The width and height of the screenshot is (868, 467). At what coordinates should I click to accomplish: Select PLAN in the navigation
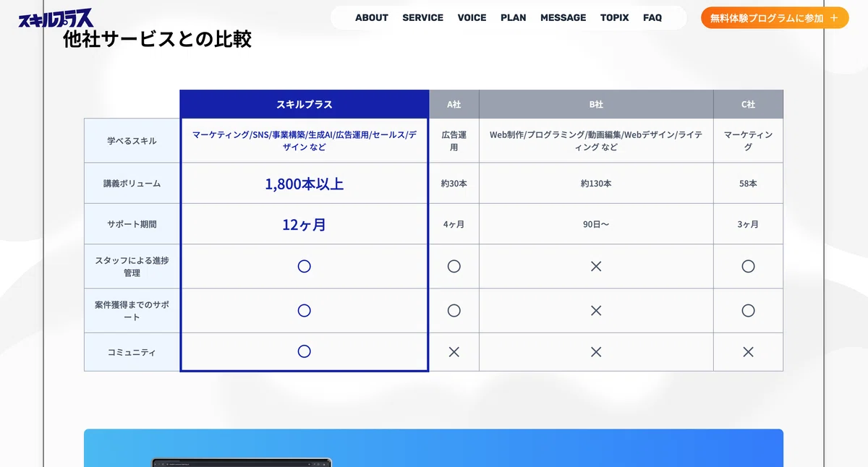coord(514,17)
